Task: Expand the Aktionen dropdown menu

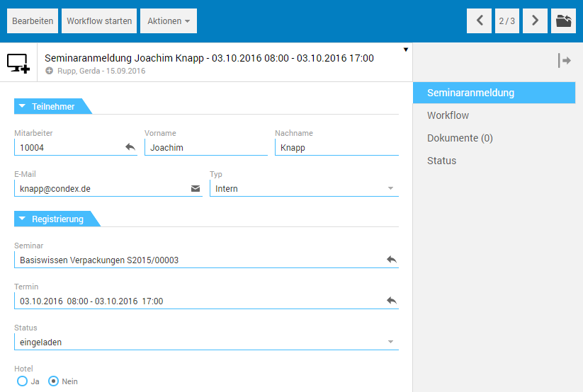Action: pyautogui.click(x=168, y=21)
